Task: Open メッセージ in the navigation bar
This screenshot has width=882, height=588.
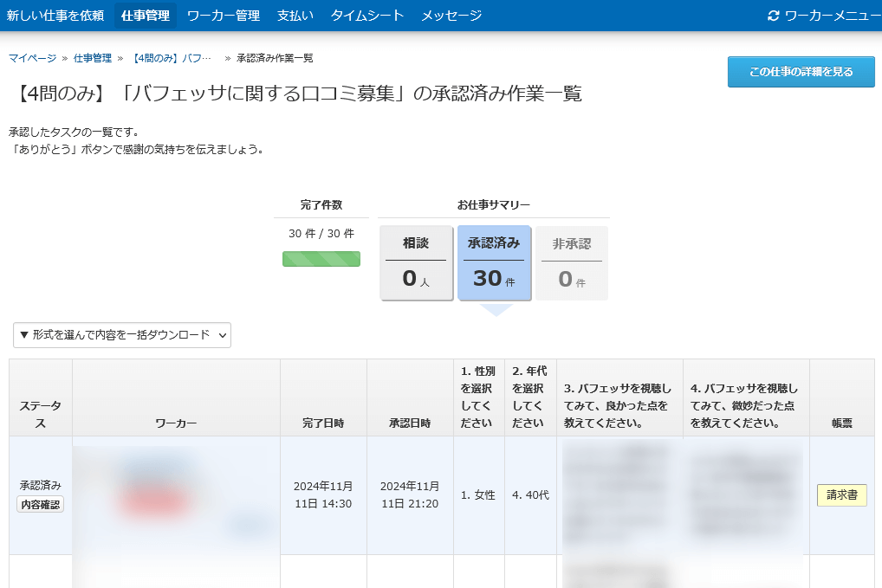Action: click(x=451, y=16)
